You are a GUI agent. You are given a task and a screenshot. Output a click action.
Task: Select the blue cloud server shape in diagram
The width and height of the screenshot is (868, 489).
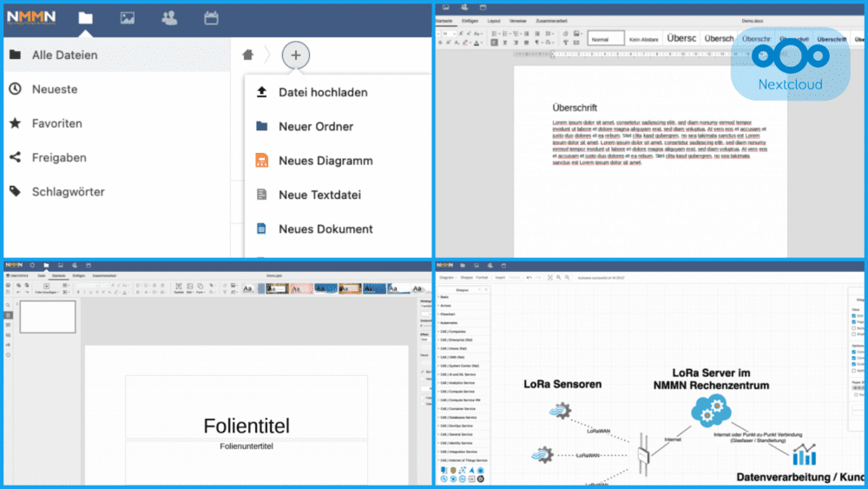coord(711,411)
